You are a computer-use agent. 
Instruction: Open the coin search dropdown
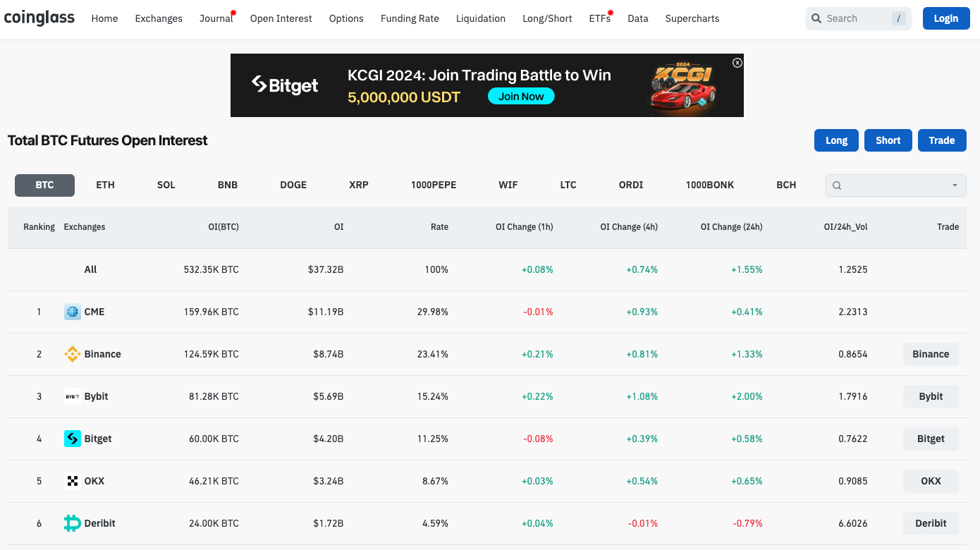coord(895,185)
